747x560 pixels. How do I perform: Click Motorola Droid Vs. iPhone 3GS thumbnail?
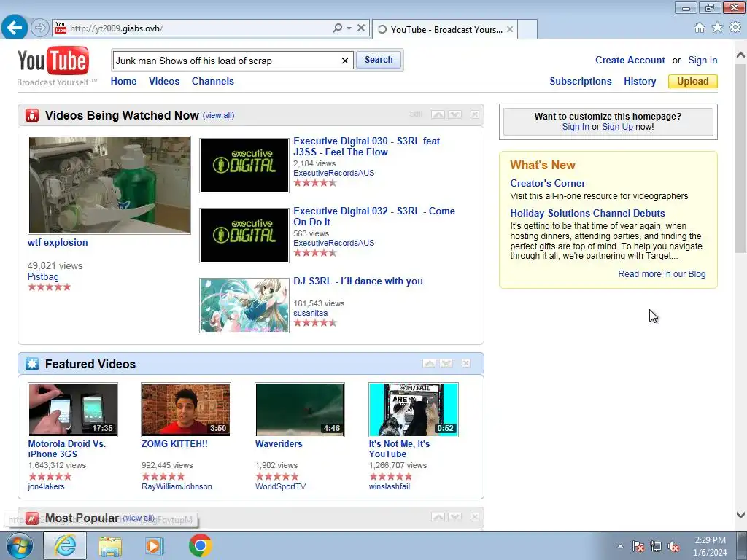pyautogui.click(x=72, y=410)
